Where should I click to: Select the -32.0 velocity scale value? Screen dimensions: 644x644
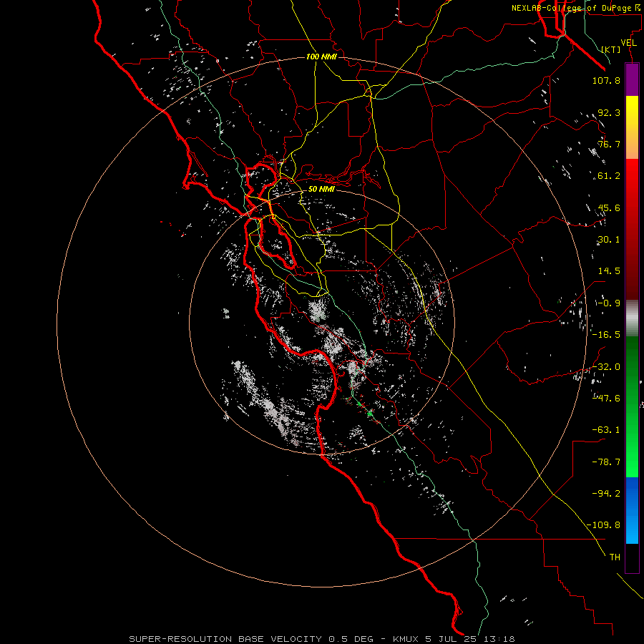[606, 367]
